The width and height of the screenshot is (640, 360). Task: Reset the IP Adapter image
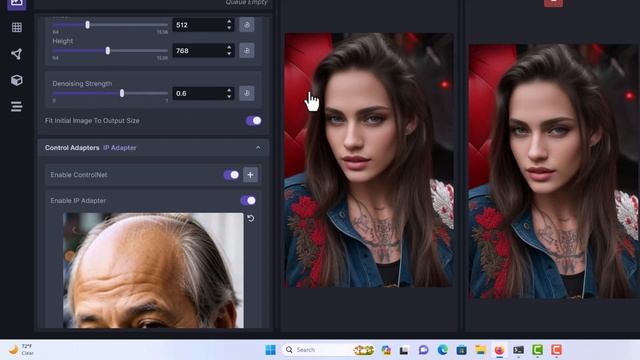251,218
